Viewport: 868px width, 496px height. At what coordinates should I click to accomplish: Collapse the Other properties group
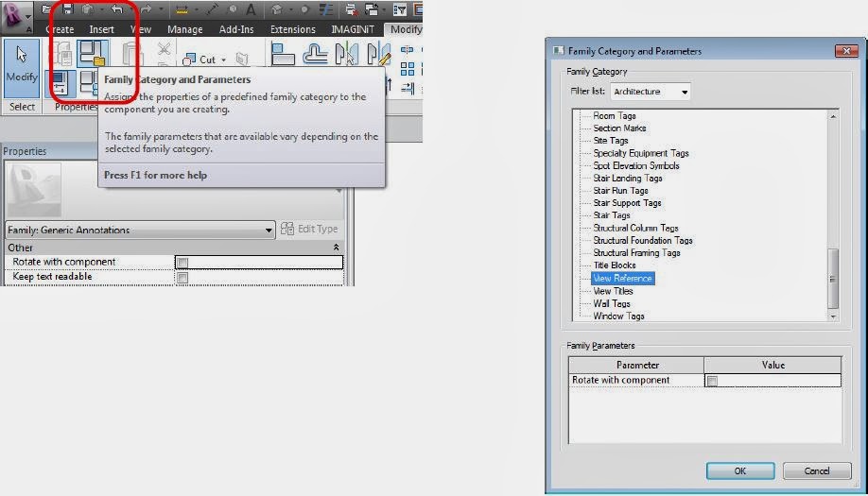(x=336, y=248)
